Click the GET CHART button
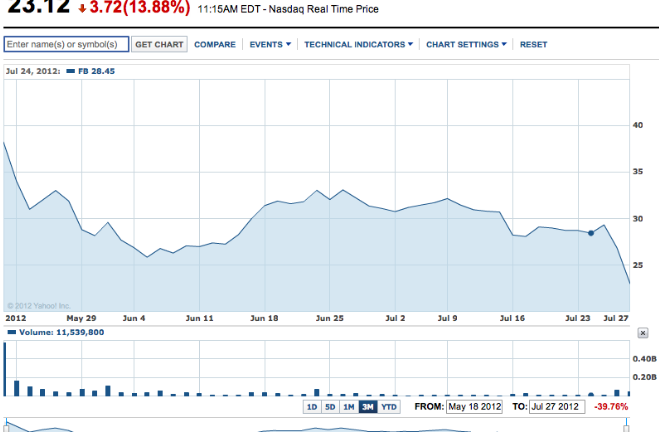The width and height of the screenshot is (659, 432). (159, 44)
